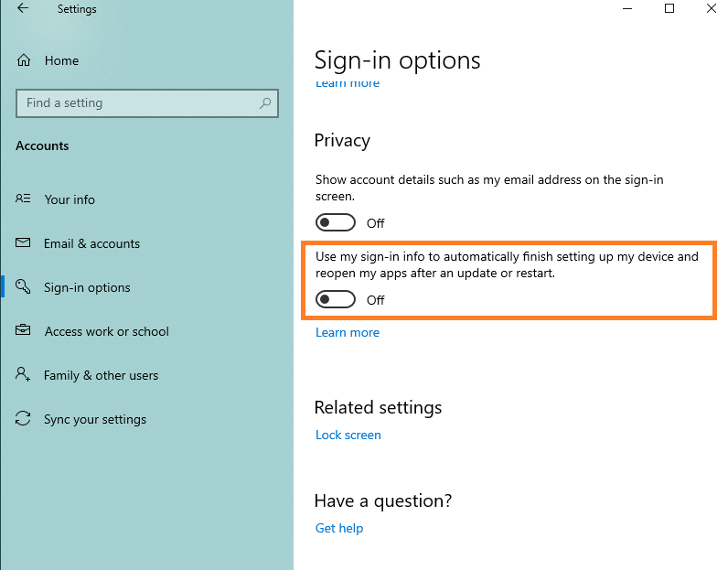Click the Sync your settings icon

tap(24, 419)
